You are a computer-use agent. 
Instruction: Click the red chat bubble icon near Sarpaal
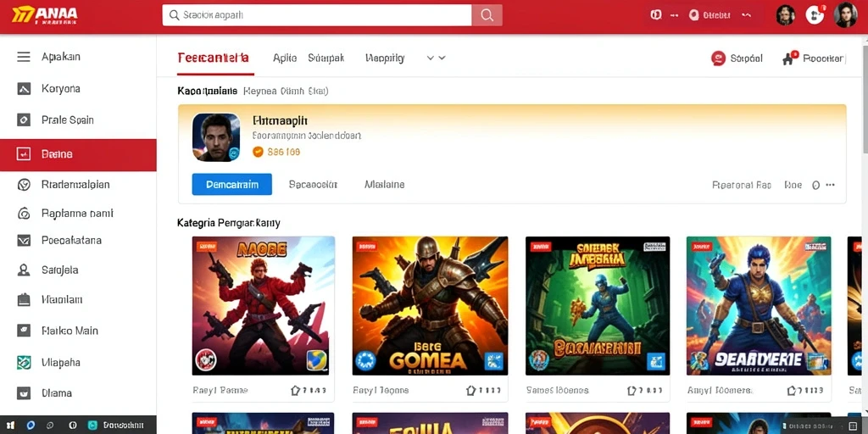point(718,58)
